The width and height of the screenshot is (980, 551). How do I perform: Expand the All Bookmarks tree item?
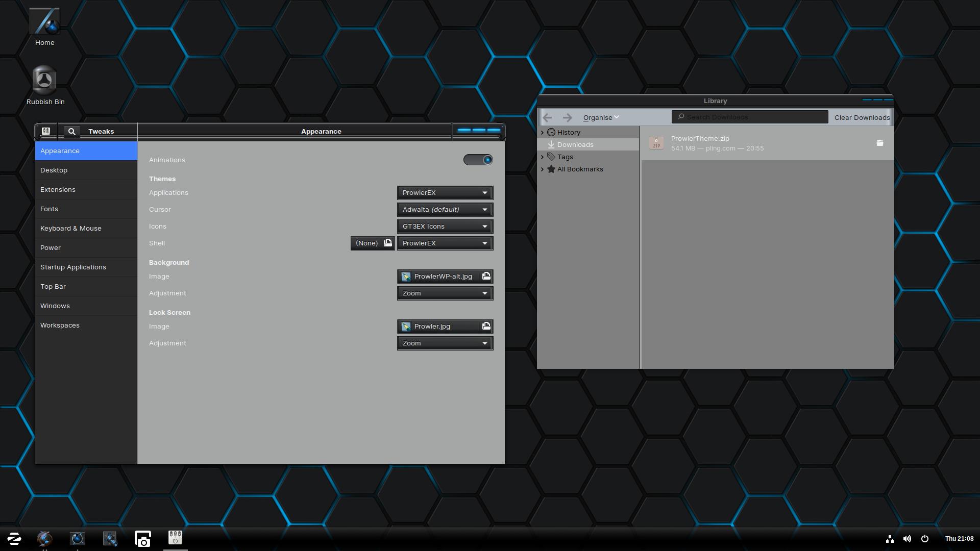pyautogui.click(x=542, y=169)
